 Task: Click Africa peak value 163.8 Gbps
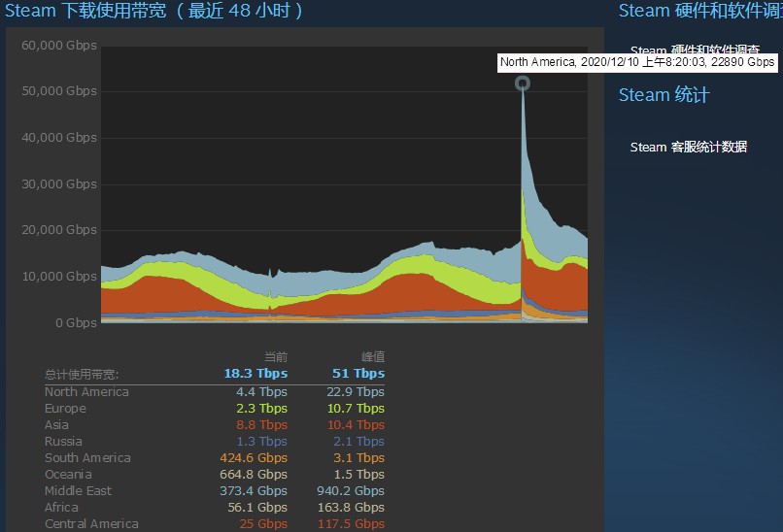(x=351, y=507)
